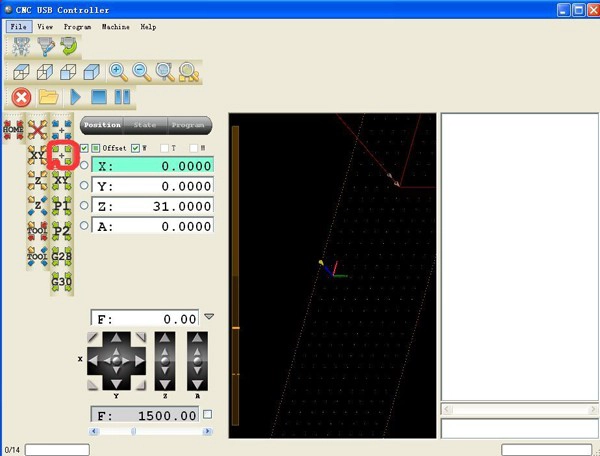600x456 pixels.
Task: Click the blue-arrow TOOL icon
Action: [37, 256]
